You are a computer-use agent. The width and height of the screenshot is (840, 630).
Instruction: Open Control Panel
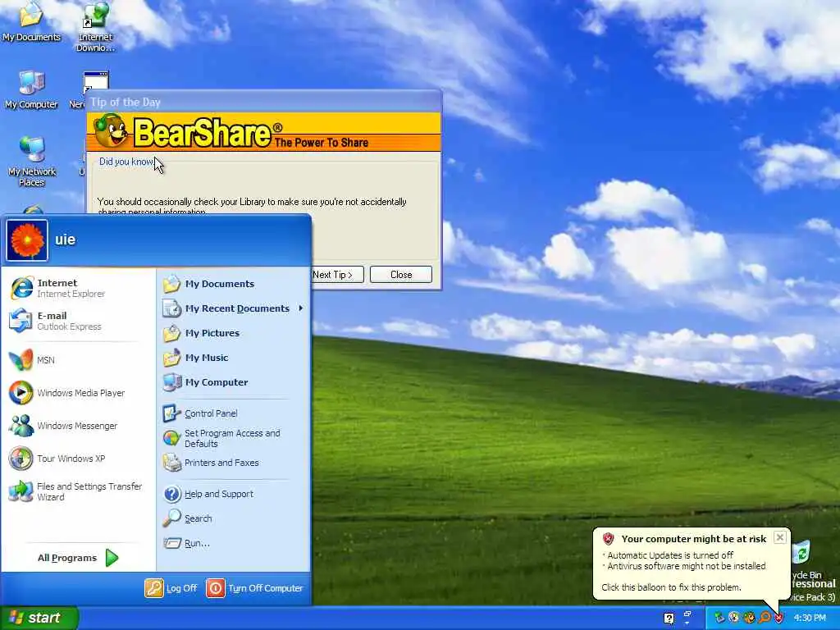[233, 413]
